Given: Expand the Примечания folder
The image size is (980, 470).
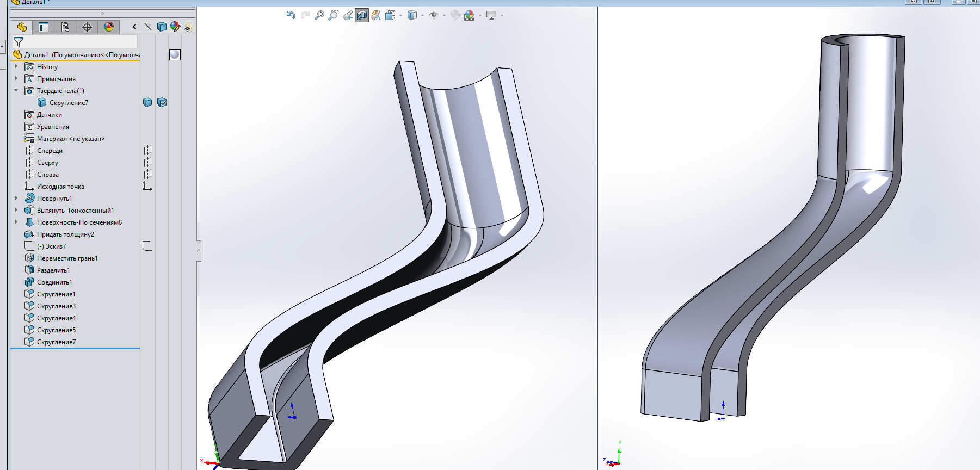Looking at the screenshot, I should tap(16, 78).
